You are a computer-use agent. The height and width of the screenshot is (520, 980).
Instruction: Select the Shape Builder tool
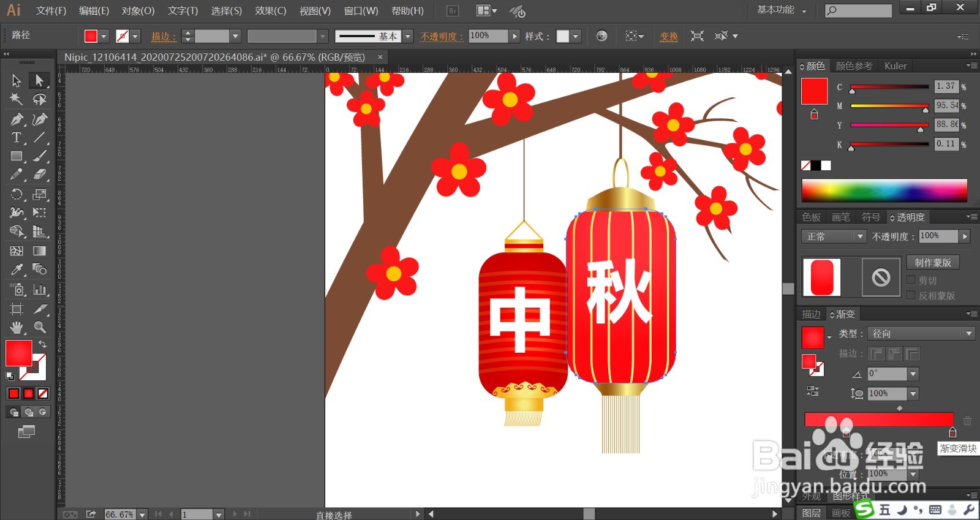click(x=17, y=232)
